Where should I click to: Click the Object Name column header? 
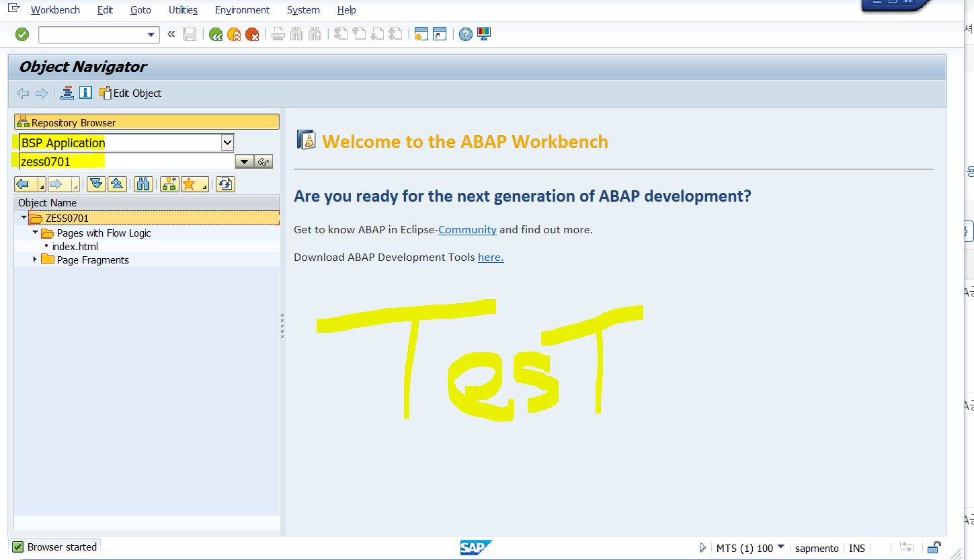(x=147, y=202)
